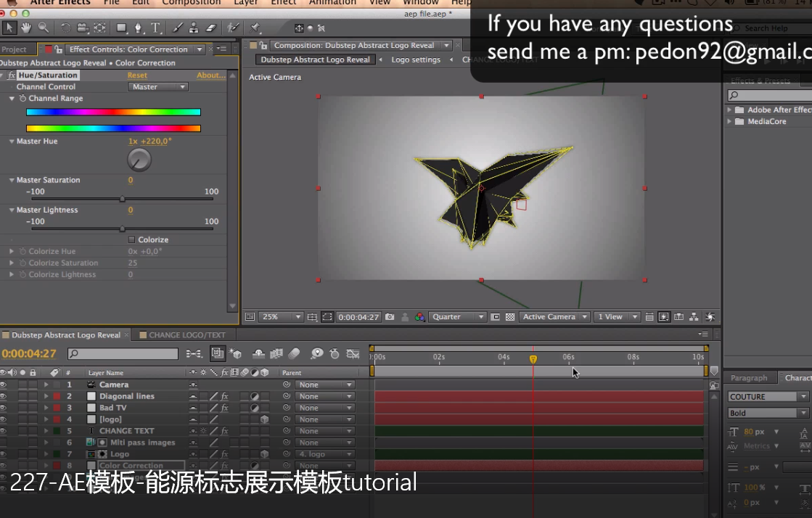Click the viewer timecode 0:00:04:27
This screenshot has height=518, width=812.
pos(359,317)
